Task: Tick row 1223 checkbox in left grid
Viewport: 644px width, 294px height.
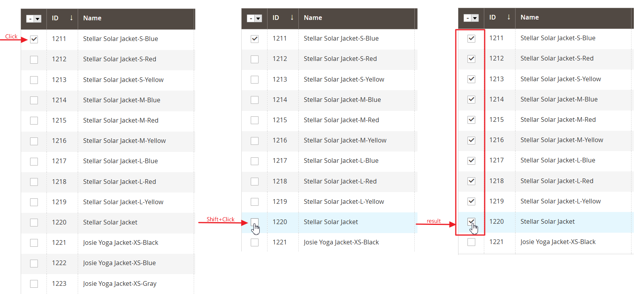Action: tap(34, 283)
